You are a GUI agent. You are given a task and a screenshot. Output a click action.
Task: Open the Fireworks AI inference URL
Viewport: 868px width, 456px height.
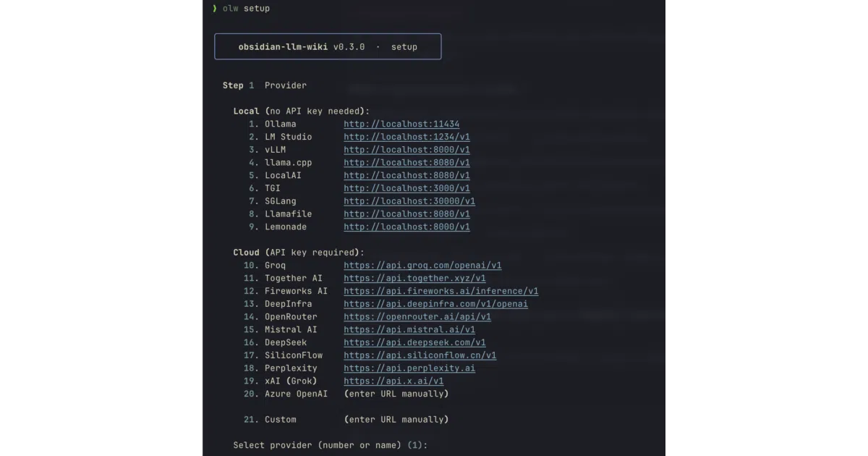coord(441,291)
